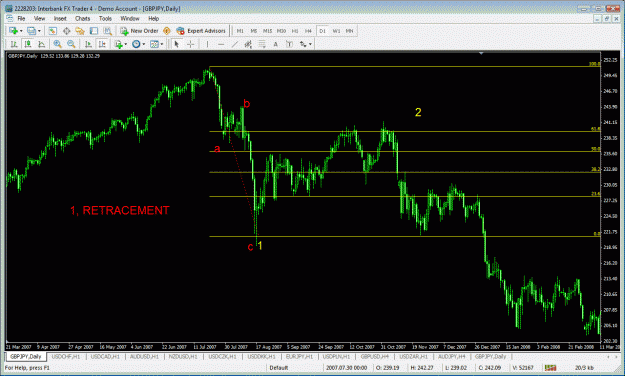This screenshot has height=376, width=625.
Task: Toggle Chart Shift button
Action: [x=102, y=44]
